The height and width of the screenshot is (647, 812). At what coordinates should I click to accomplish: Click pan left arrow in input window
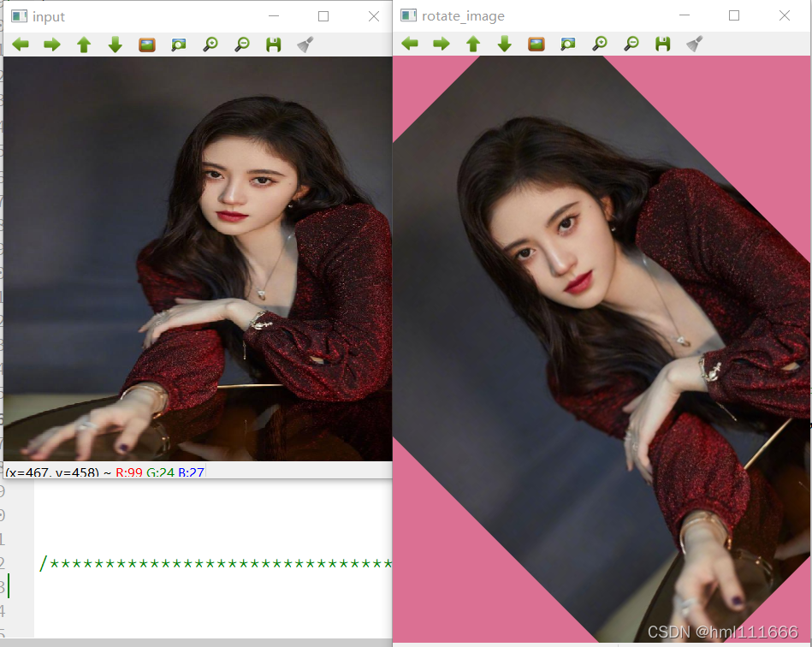coord(21,45)
